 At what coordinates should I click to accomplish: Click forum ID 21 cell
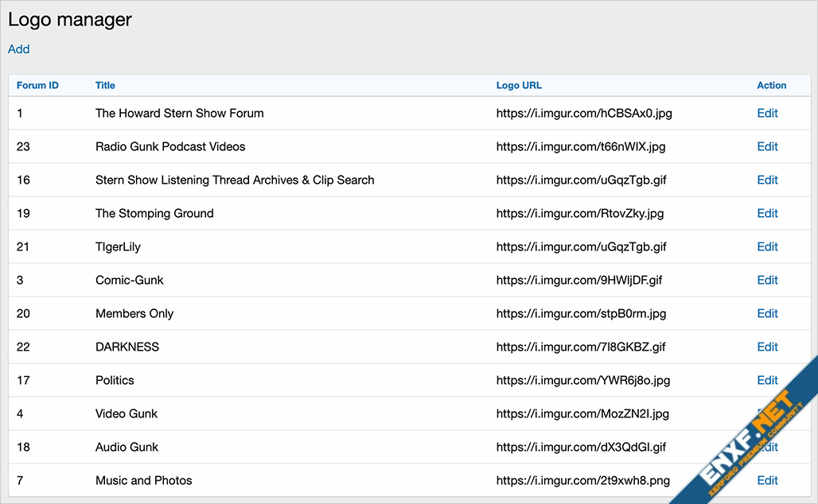point(23,246)
